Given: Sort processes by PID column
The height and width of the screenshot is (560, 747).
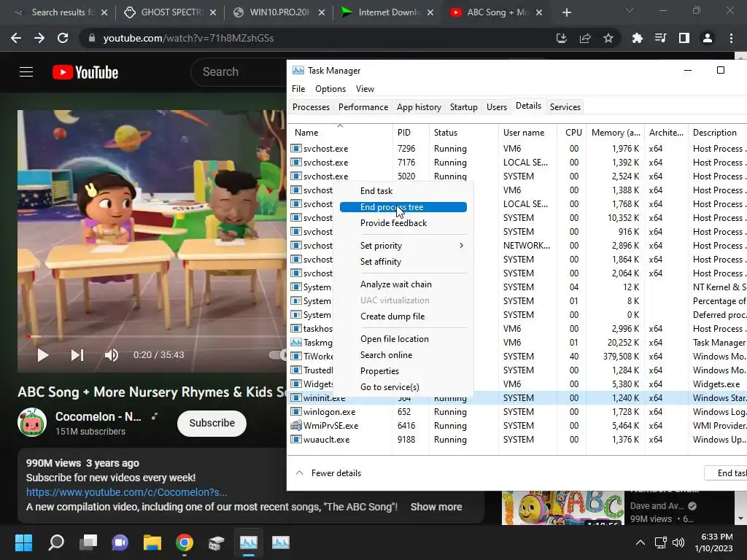Looking at the screenshot, I should tap(411, 133).
